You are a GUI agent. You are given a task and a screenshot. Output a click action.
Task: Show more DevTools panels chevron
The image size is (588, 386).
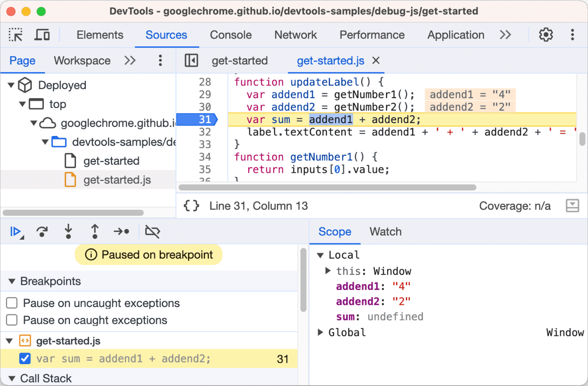506,35
